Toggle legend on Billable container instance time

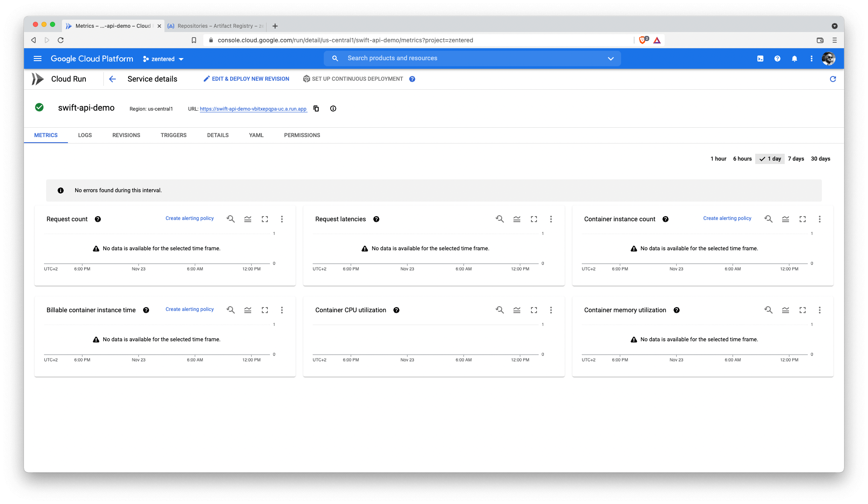[248, 310]
